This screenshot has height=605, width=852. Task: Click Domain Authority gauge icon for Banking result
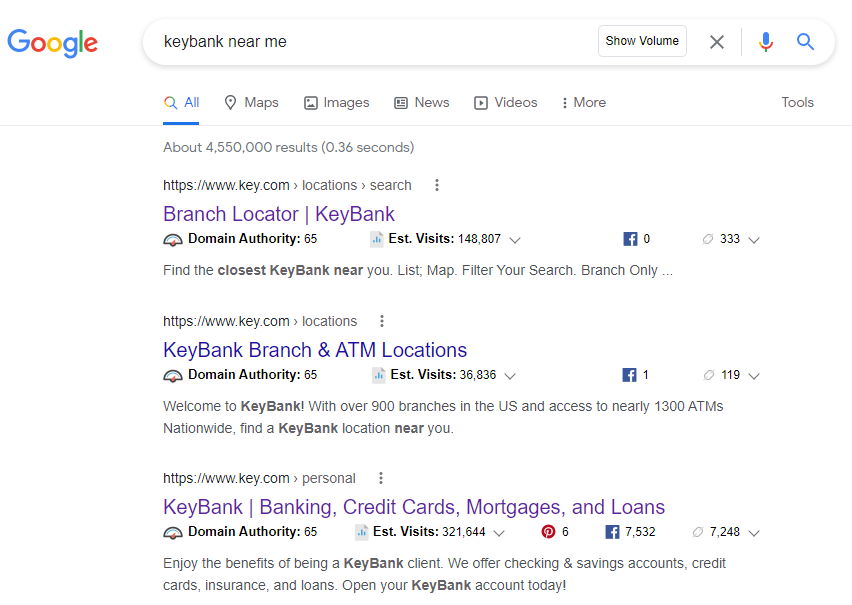173,533
